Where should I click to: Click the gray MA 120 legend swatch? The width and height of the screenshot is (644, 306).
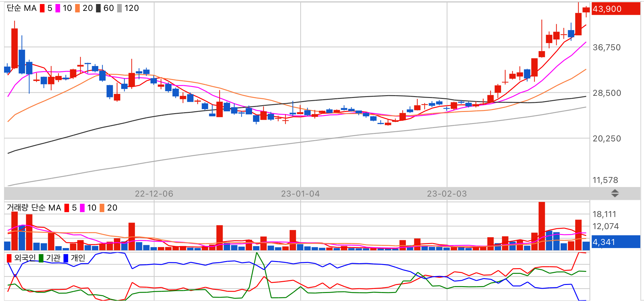(x=119, y=8)
